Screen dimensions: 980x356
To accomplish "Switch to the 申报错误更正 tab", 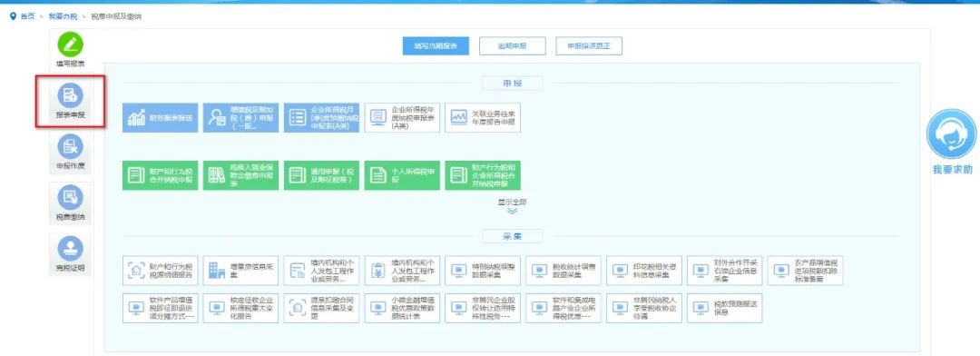I will pos(589,46).
